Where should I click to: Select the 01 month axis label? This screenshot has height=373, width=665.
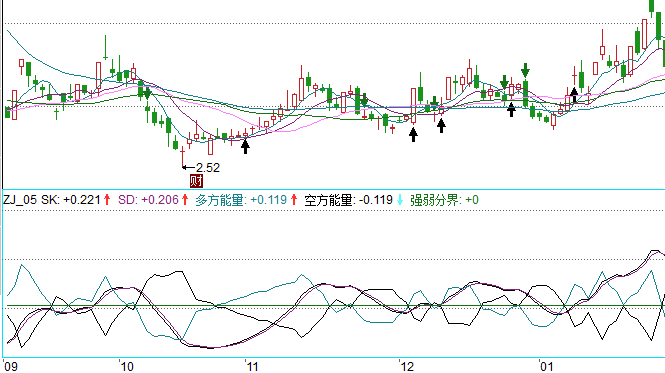(547, 367)
